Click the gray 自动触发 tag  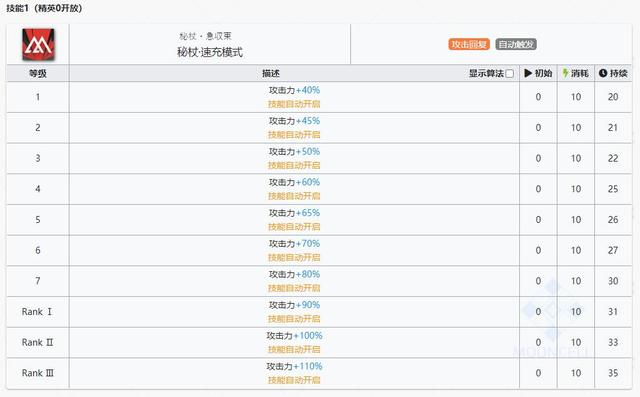click(x=516, y=44)
